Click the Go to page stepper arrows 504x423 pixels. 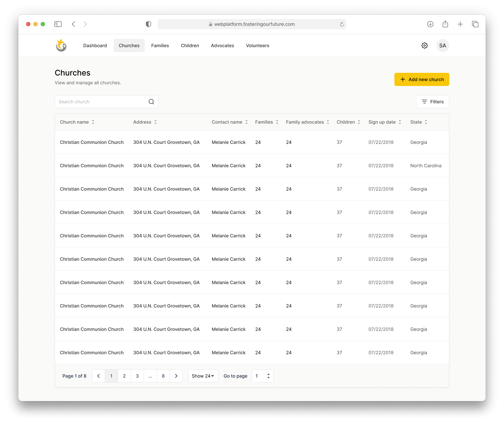268,376
